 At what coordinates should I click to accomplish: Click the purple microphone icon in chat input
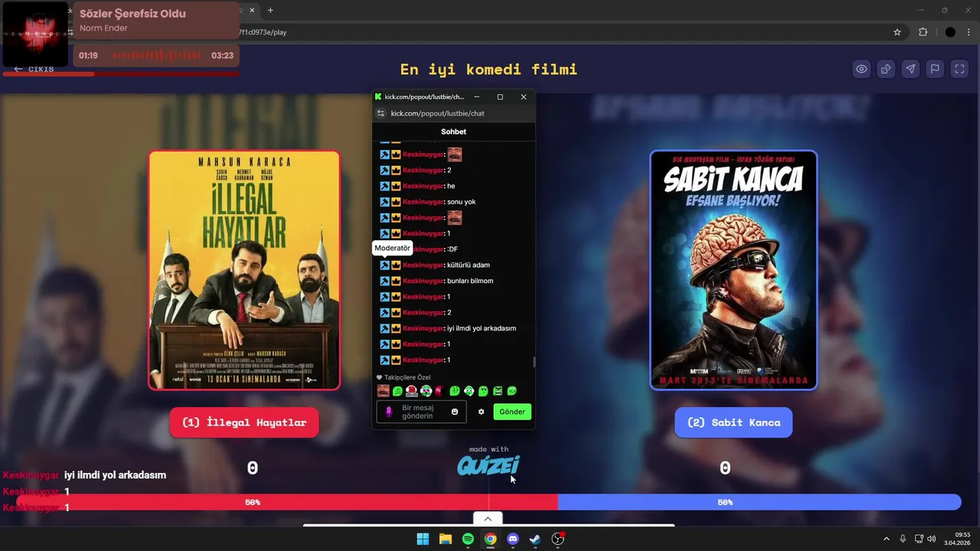[388, 412]
